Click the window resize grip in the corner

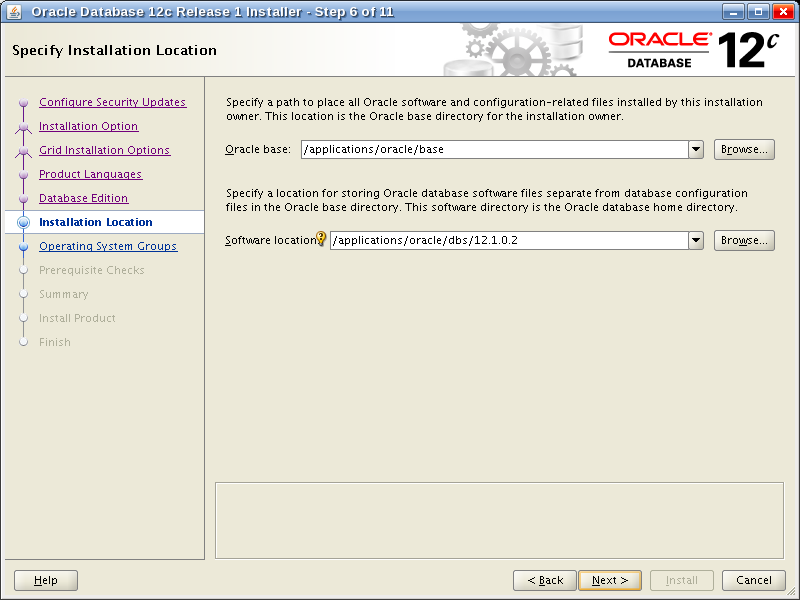[x=791, y=591]
